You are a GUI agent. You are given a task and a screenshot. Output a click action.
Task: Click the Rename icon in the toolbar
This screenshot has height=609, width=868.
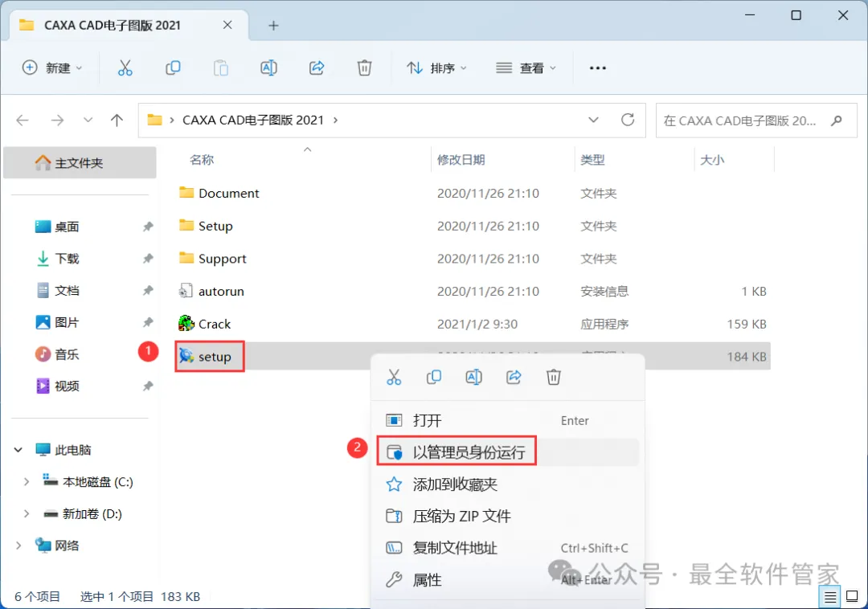[268, 68]
